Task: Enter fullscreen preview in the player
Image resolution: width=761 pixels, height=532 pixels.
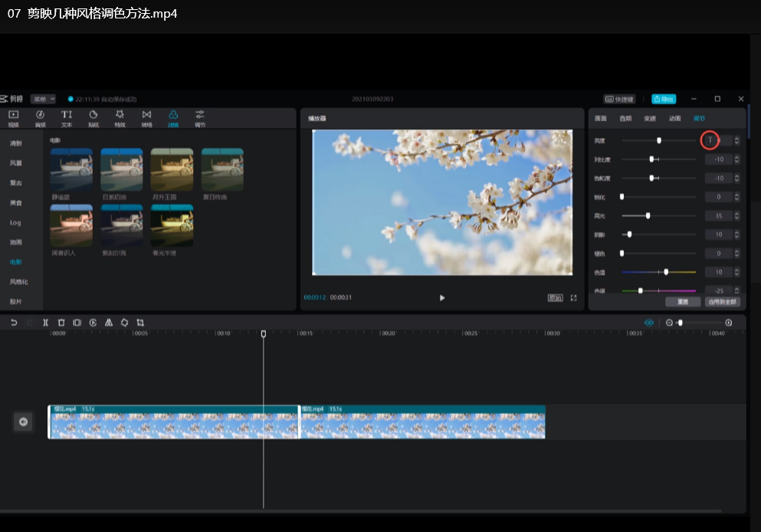Action: coord(574,297)
